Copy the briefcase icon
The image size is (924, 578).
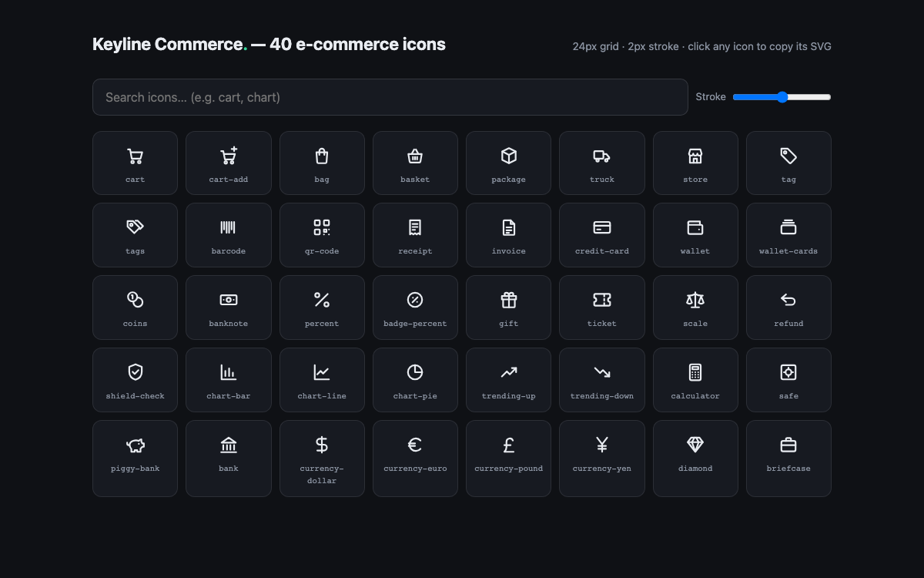pos(788,459)
